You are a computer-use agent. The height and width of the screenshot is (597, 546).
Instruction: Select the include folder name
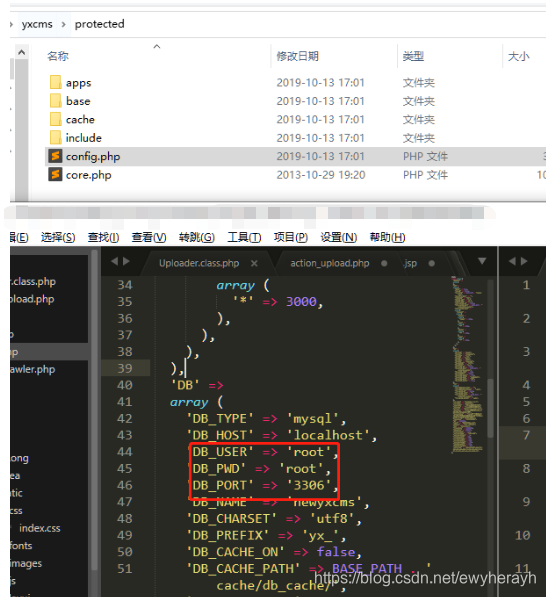click(x=84, y=138)
